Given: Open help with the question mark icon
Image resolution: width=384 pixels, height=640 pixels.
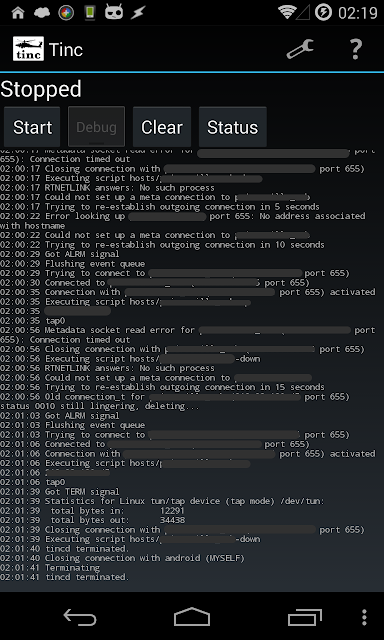Looking at the screenshot, I should click(356, 49).
